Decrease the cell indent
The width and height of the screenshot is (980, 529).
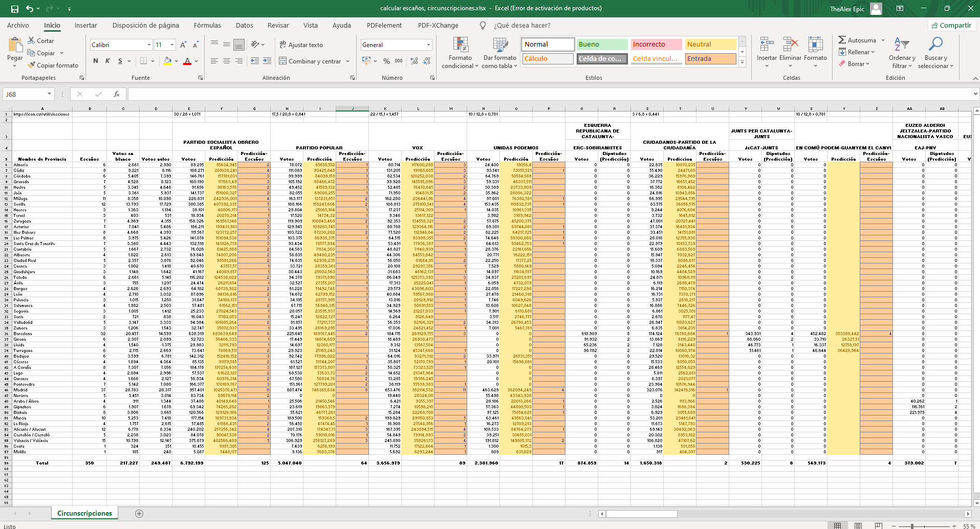(254, 61)
